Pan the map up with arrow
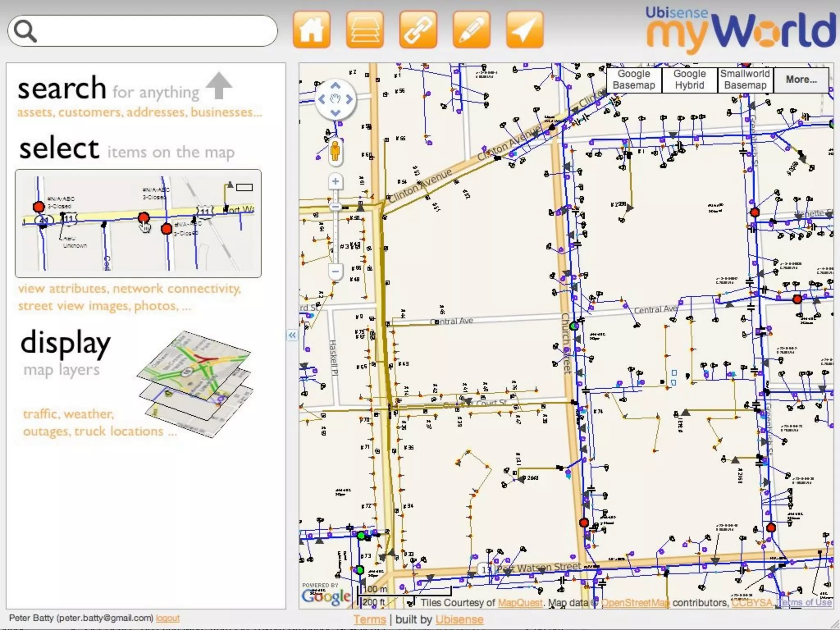This screenshot has height=630, width=840. point(336,86)
